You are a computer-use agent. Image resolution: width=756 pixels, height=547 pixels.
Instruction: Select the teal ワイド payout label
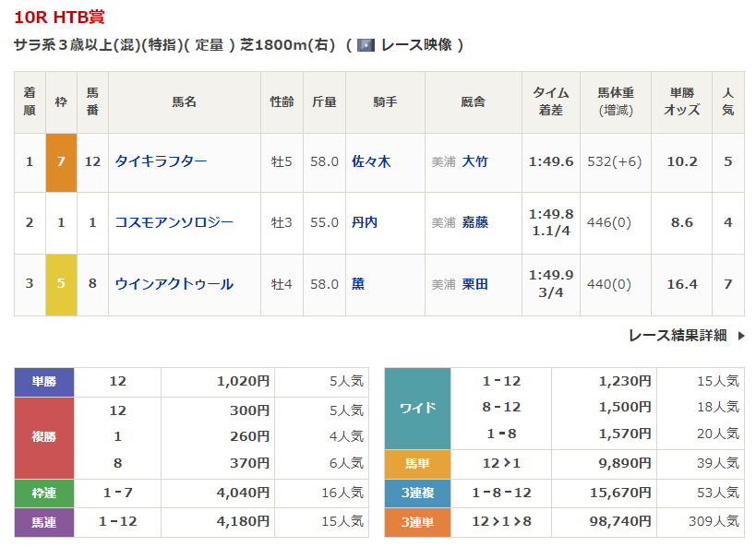(417, 407)
